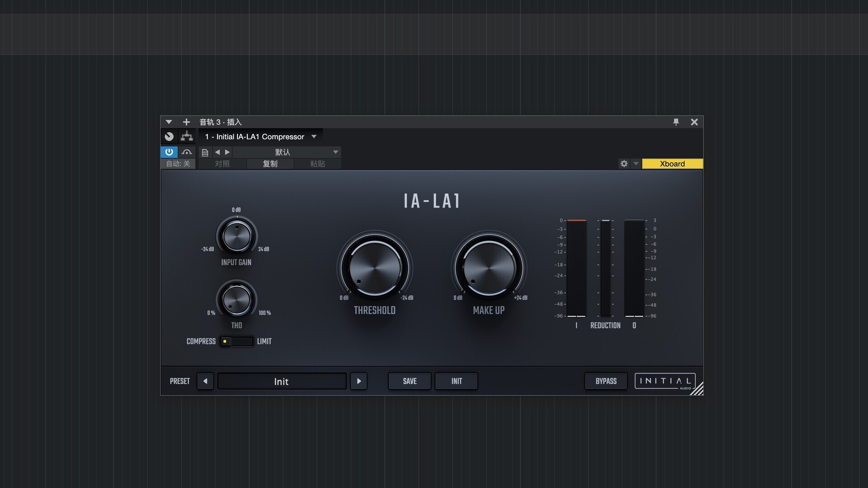Toggle the COMPRESS / LIMIT switch
Viewport: 868px width, 488px height.
tap(236, 341)
